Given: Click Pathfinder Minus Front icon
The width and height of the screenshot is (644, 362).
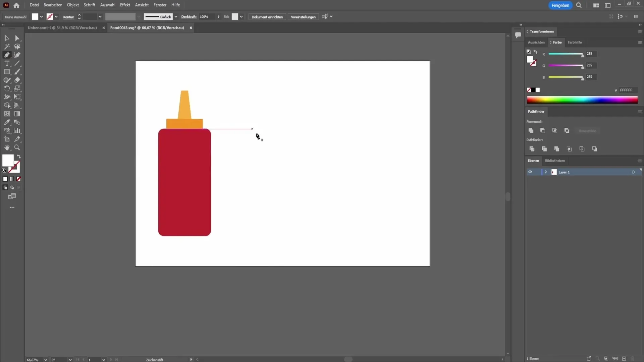Looking at the screenshot, I should (543, 131).
